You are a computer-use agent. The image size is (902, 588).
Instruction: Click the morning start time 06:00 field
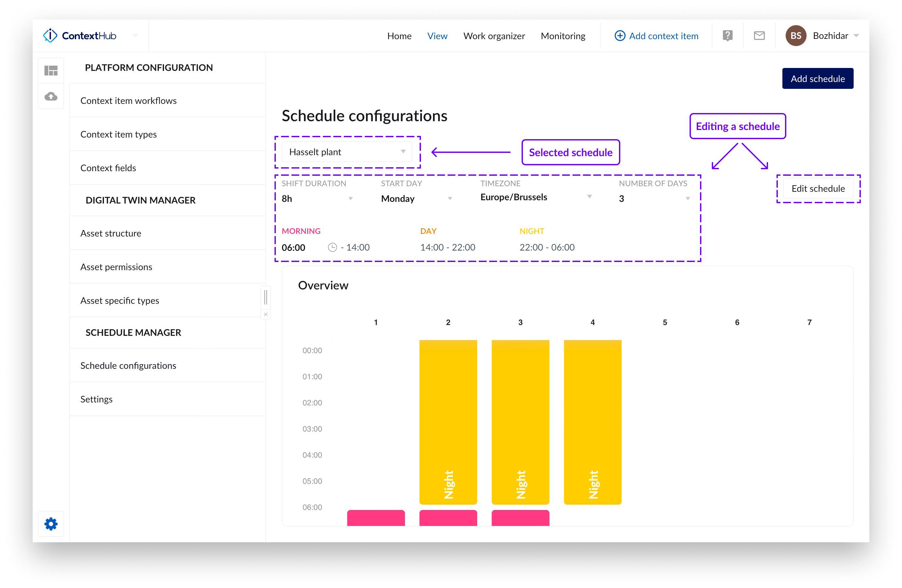[x=294, y=247]
